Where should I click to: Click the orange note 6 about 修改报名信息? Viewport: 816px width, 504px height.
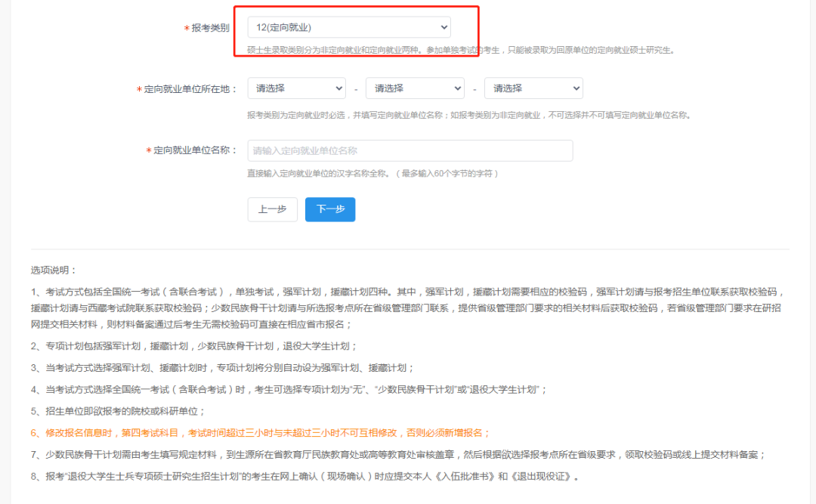260,433
